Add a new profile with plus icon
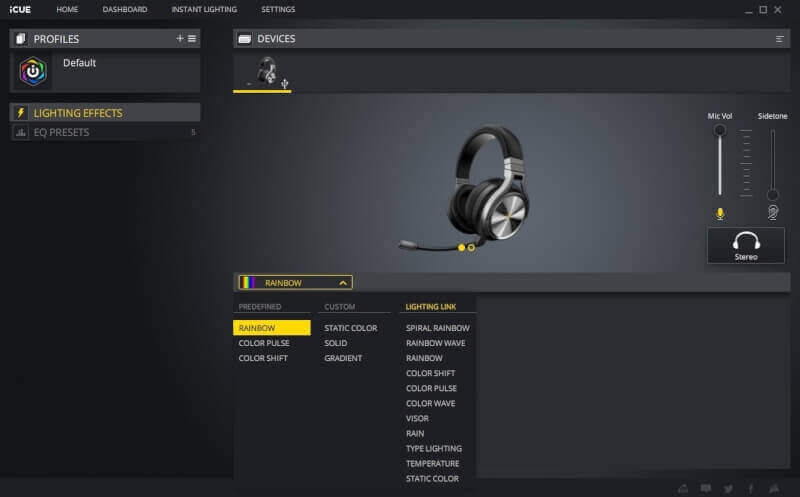This screenshot has width=800, height=497. (x=180, y=38)
